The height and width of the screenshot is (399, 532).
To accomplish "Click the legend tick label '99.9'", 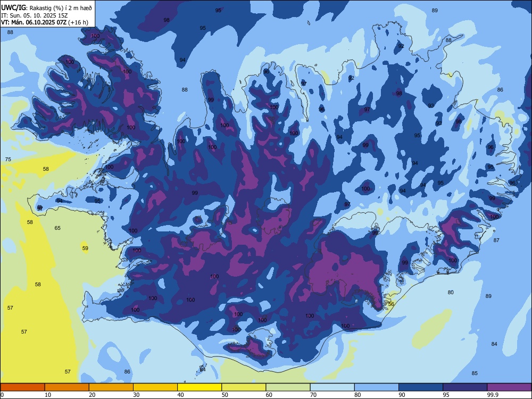I will tap(493, 395).
